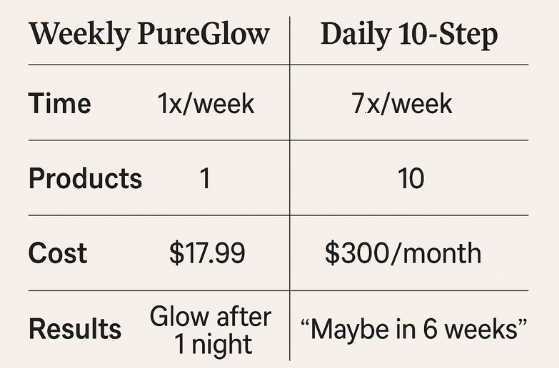Click the Glow after 1 night text
This screenshot has height=368, width=559.
click(211, 331)
